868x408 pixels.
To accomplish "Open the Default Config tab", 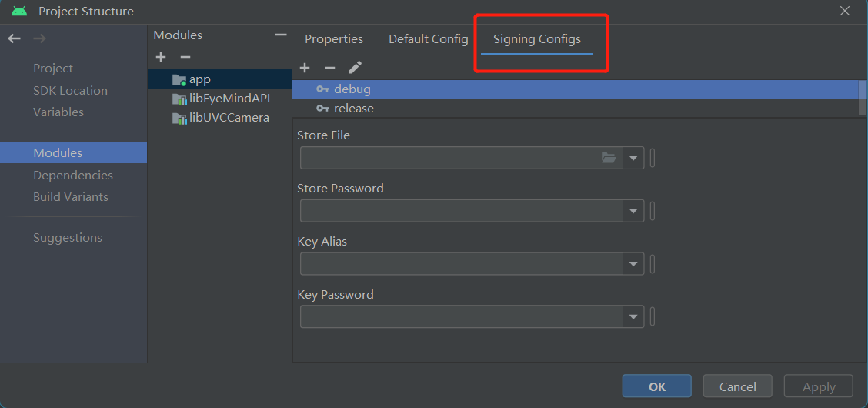I will (428, 39).
